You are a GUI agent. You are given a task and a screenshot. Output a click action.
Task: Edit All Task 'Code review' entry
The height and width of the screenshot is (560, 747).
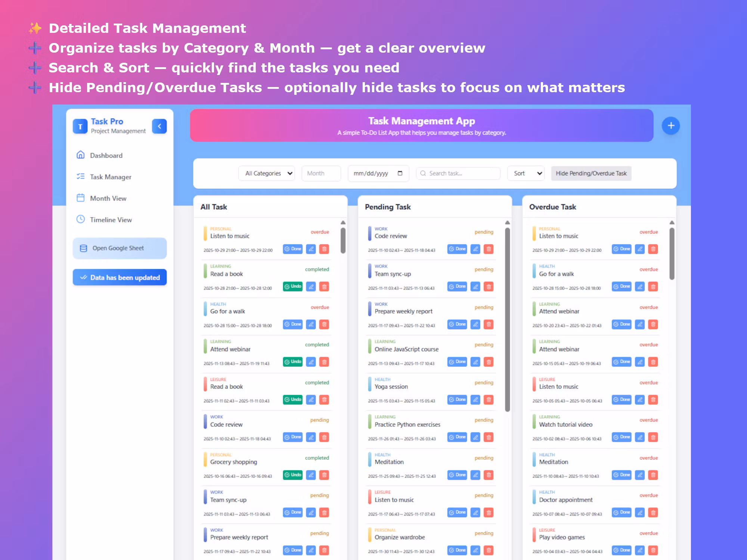tap(311, 437)
